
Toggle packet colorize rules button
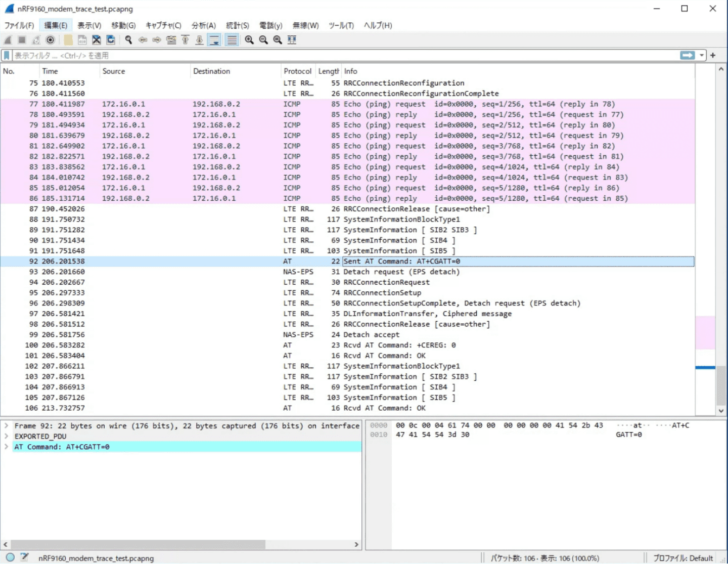tap(232, 40)
